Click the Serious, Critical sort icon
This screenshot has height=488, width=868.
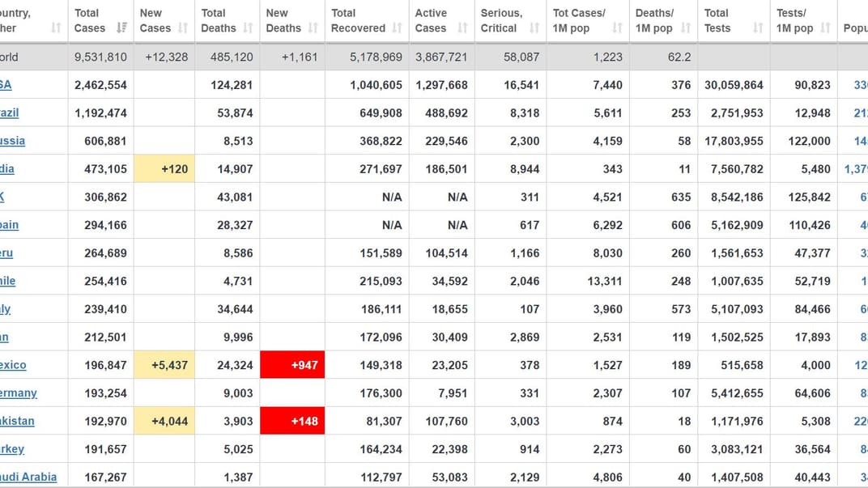pos(534,28)
